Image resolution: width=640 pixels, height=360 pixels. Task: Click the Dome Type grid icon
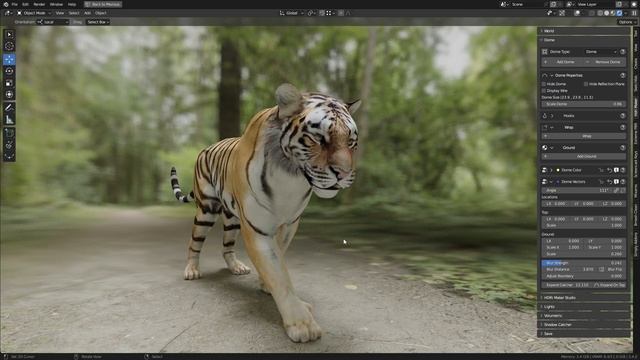544,52
